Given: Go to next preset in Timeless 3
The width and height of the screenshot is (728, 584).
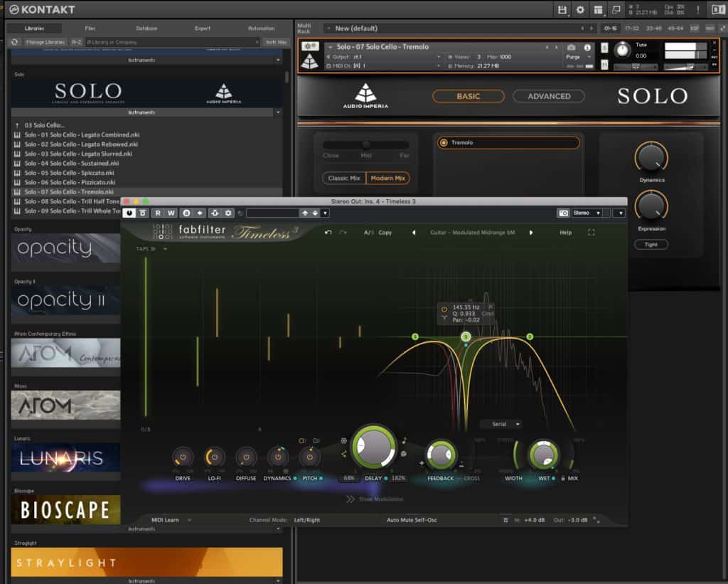Looking at the screenshot, I should pos(531,233).
